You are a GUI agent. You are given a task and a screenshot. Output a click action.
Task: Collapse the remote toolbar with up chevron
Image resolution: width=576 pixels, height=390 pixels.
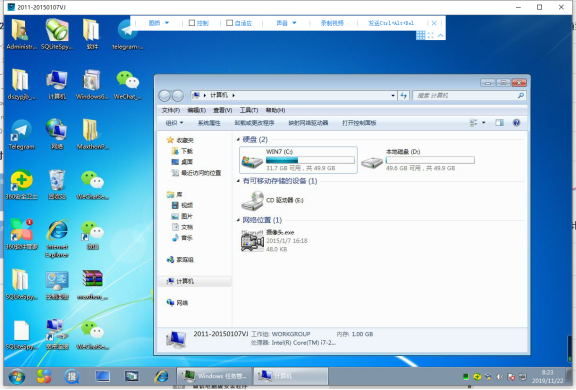[x=440, y=35]
